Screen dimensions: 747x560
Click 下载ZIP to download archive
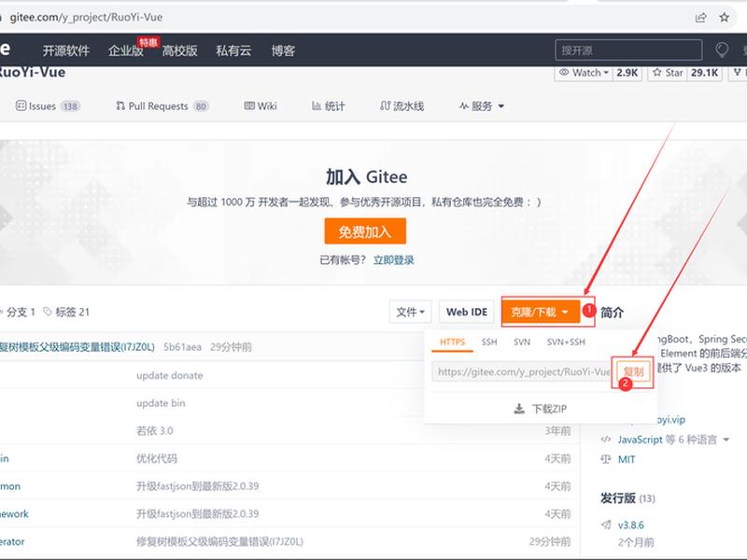[x=541, y=409]
